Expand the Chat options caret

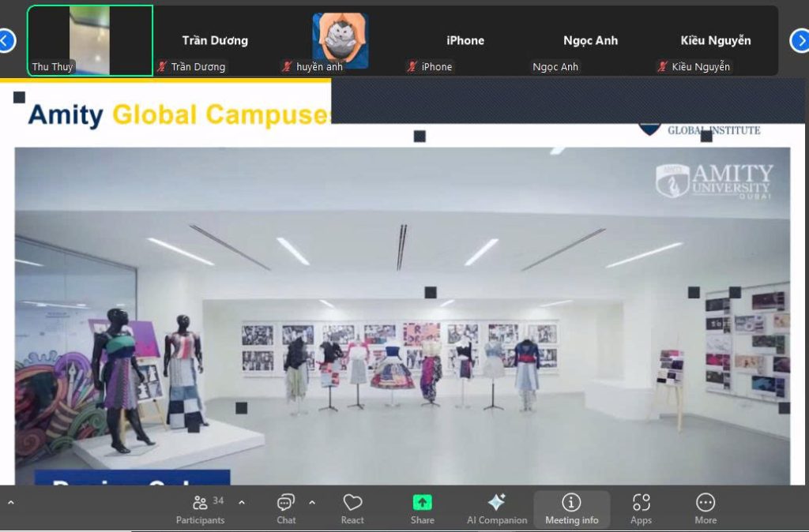(x=311, y=502)
